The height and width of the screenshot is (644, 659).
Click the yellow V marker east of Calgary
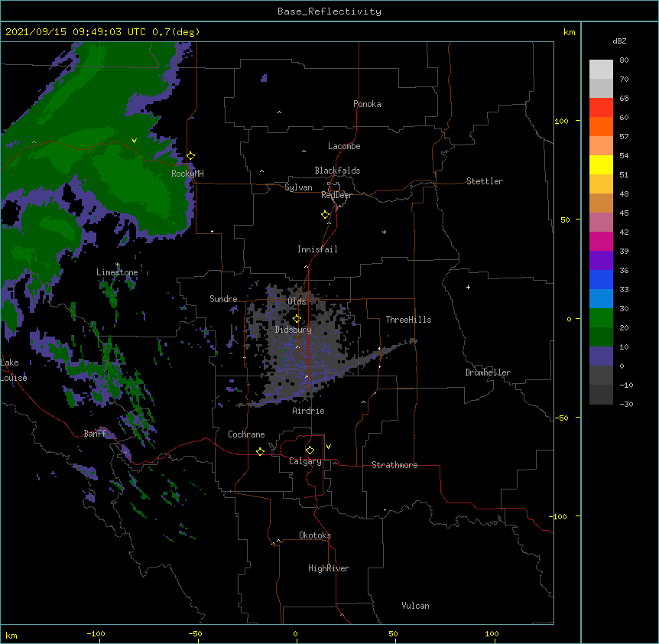[328, 447]
